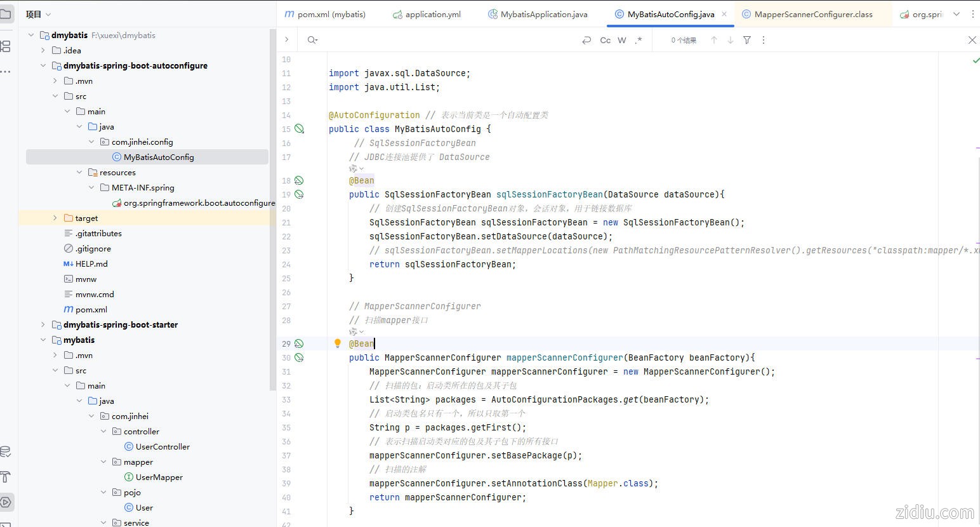The height and width of the screenshot is (527, 980).
Task: Click in the search text field
Action: [444, 40]
